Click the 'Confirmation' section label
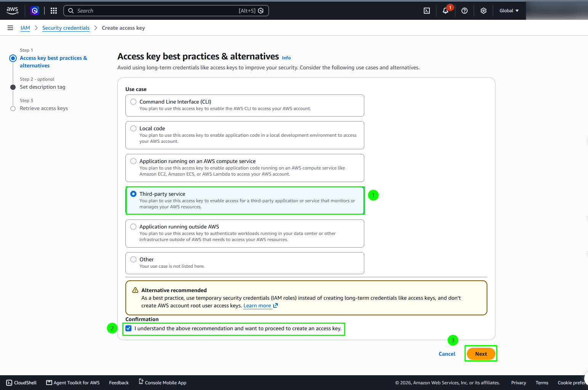588x390 pixels. coord(142,319)
